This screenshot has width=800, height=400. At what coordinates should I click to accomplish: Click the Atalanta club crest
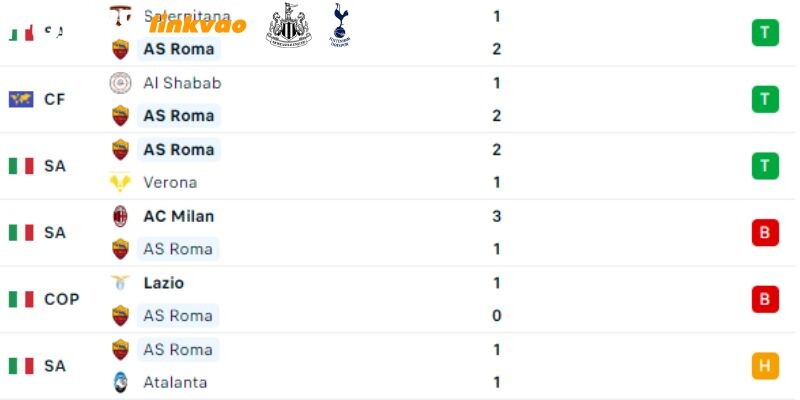click(120, 382)
